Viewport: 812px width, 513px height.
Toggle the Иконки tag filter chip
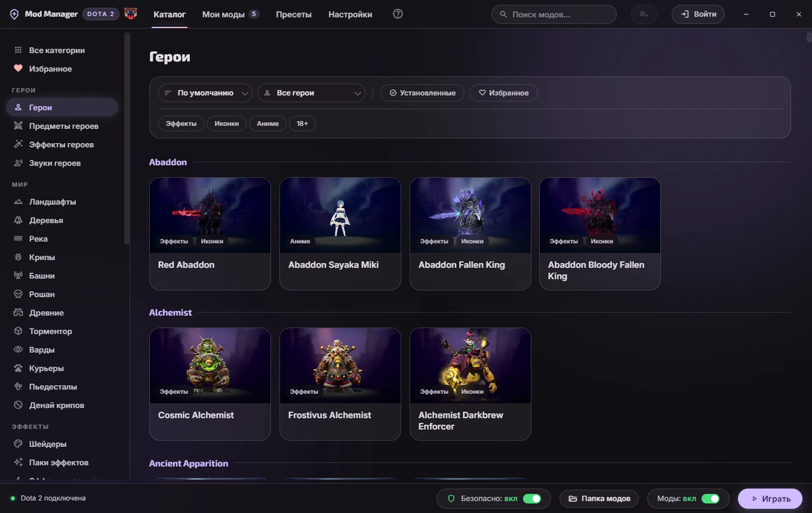[226, 123]
